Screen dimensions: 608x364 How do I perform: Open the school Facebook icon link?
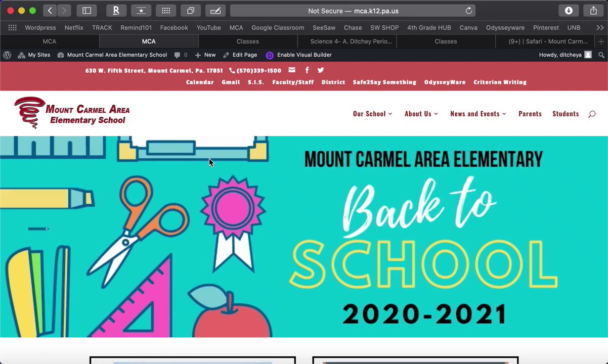(307, 70)
